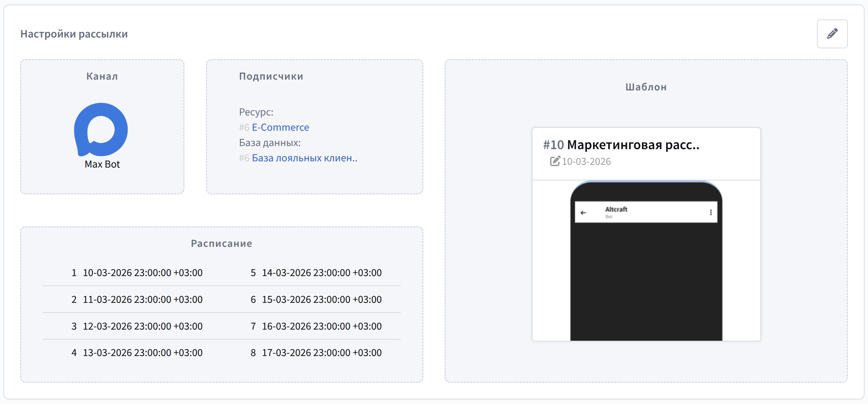Click the pencil edit settings button
The height and width of the screenshot is (404, 868).
(x=832, y=34)
